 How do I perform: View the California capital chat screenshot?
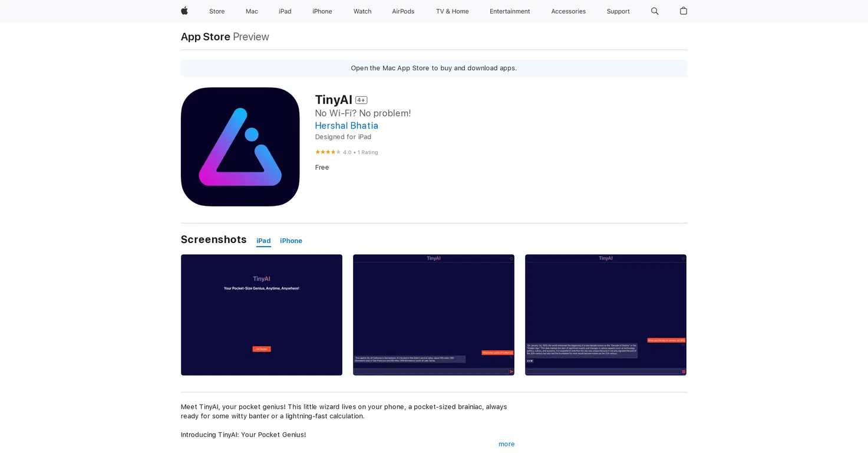[x=434, y=315]
